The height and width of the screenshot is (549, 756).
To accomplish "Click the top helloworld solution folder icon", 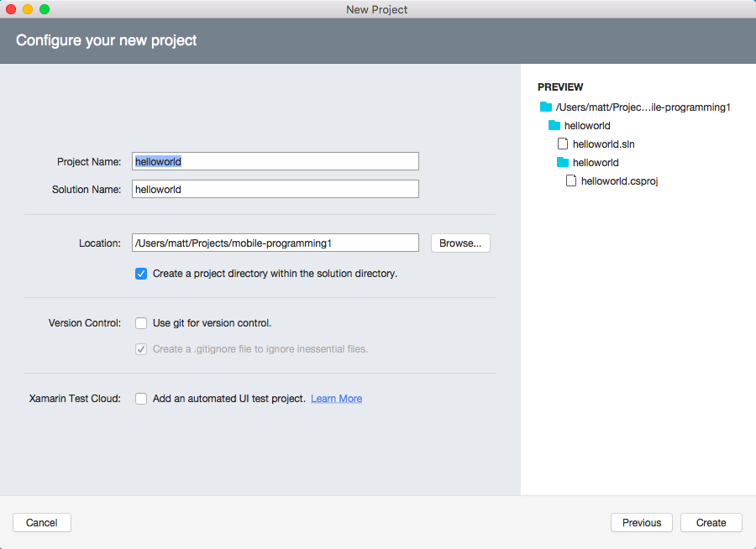I will coord(554,125).
